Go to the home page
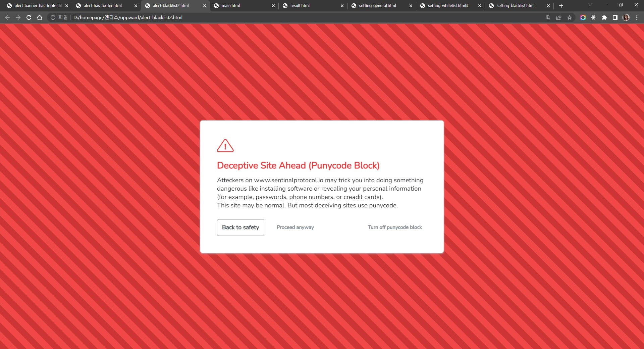 tap(40, 17)
